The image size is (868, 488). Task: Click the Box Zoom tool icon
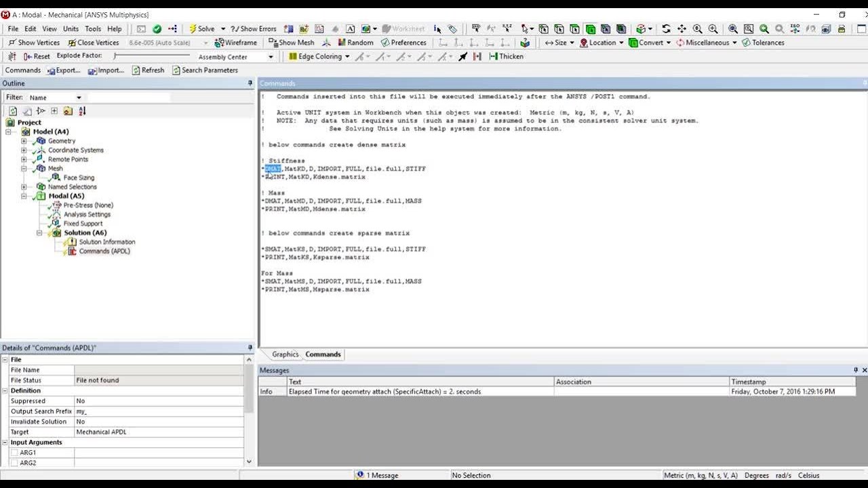click(x=713, y=28)
